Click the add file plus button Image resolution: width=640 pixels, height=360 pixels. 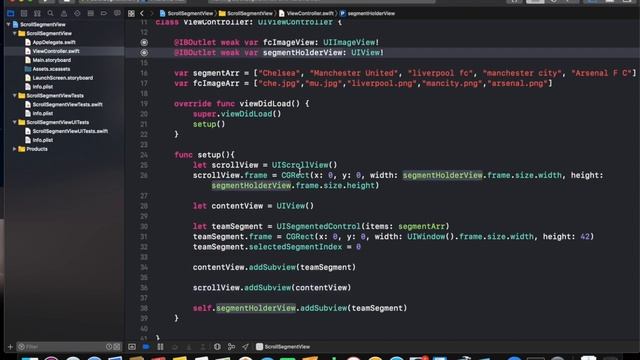tap(10, 347)
